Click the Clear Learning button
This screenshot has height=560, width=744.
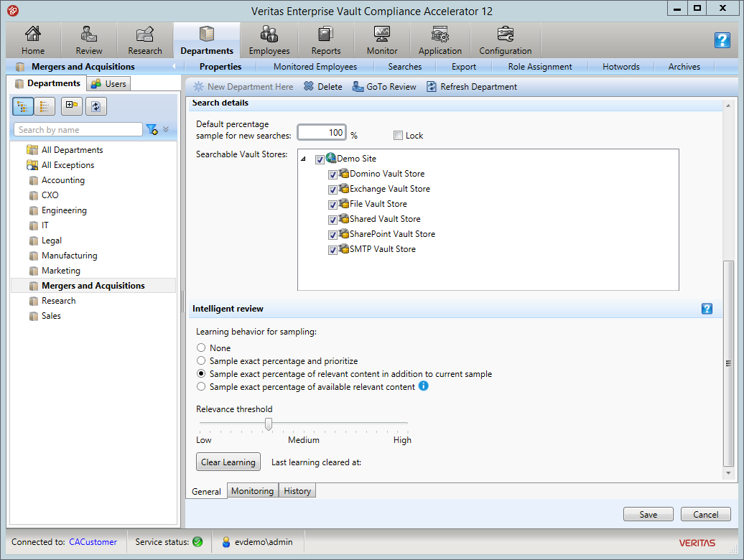point(228,462)
